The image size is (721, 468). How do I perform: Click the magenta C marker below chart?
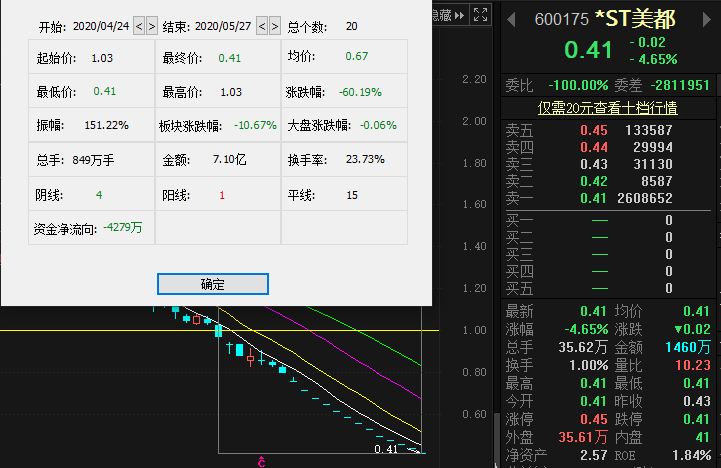(x=261, y=461)
